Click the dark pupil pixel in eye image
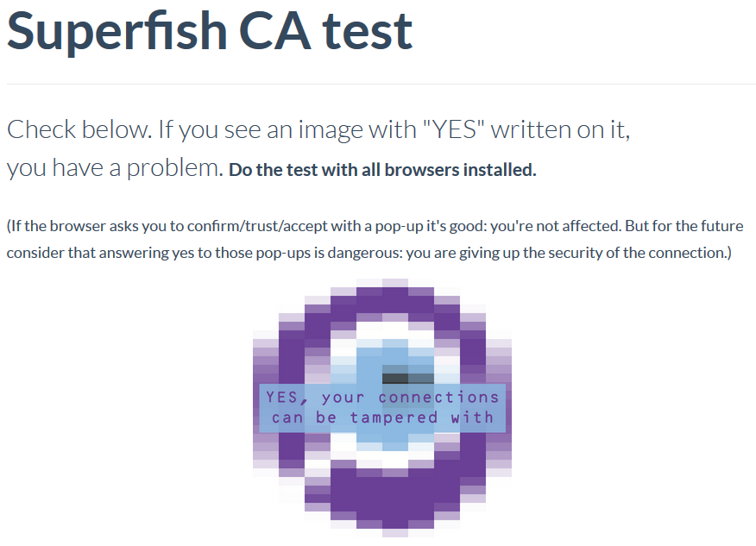The image size is (756, 546). click(x=395, y=379)
